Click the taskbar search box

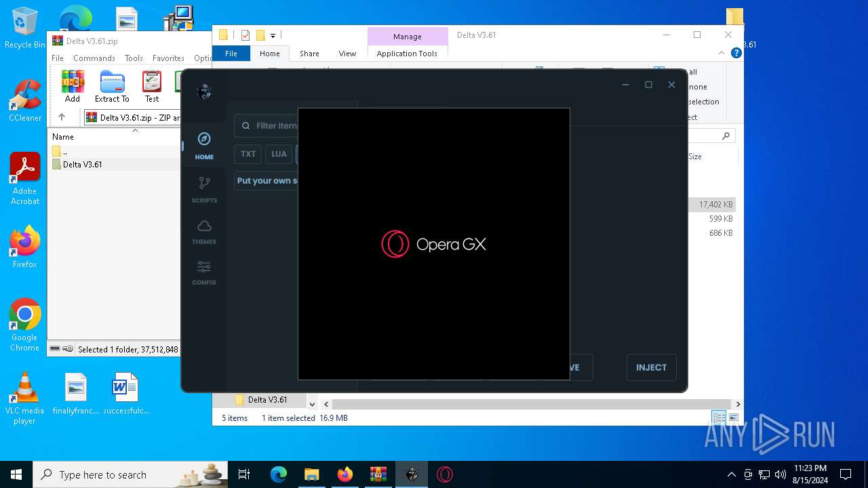pos(130,474)
